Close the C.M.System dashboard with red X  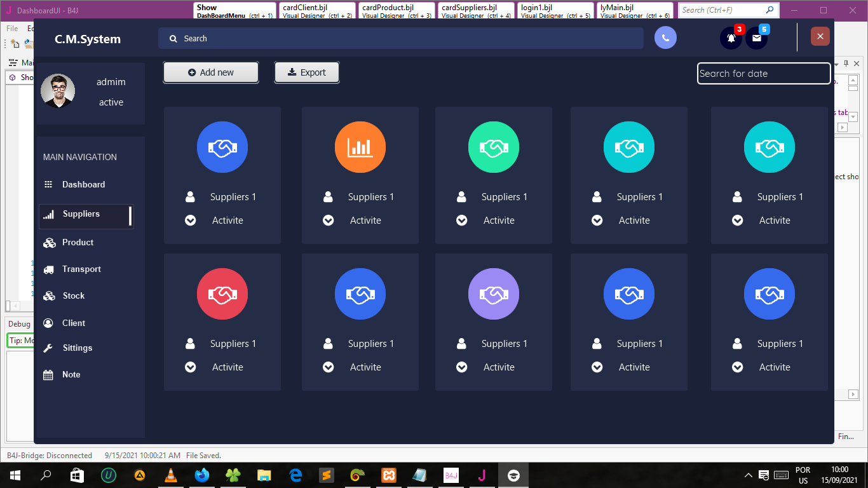pos(820,36)
